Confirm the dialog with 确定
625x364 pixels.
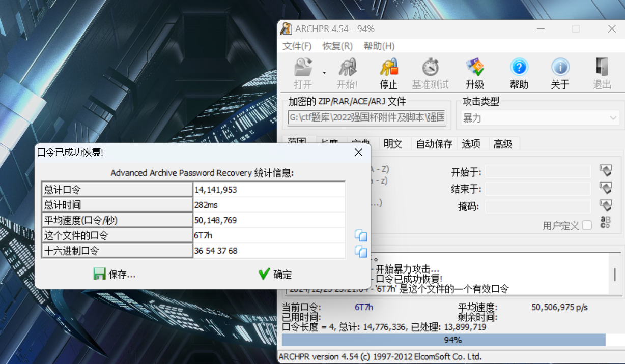[x=275, y=275]
